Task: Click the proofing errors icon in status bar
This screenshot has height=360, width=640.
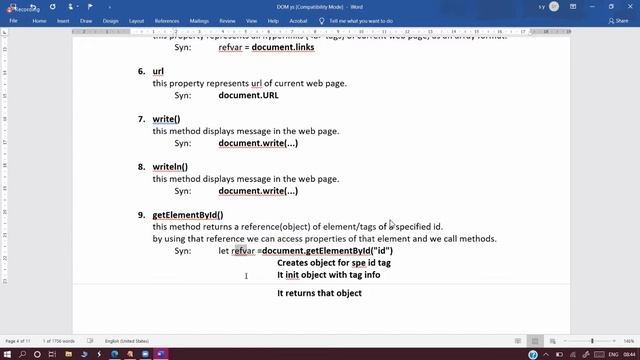Action: pos(90,341)
